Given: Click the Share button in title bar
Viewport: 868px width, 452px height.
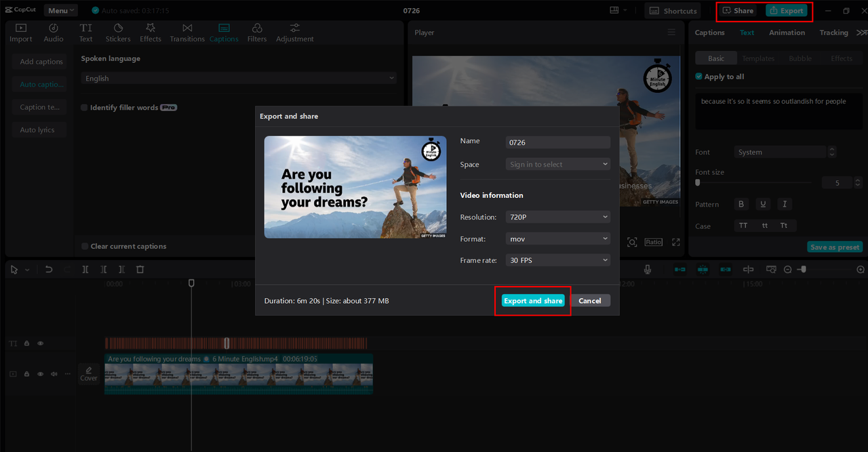Looking at the screenshot, I should click(738, 10).
